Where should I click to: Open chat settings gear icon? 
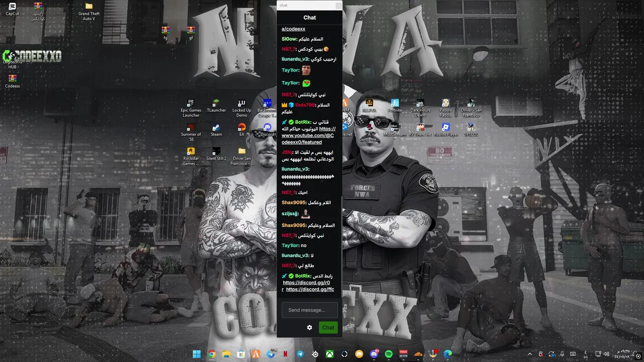click(309, 327)
